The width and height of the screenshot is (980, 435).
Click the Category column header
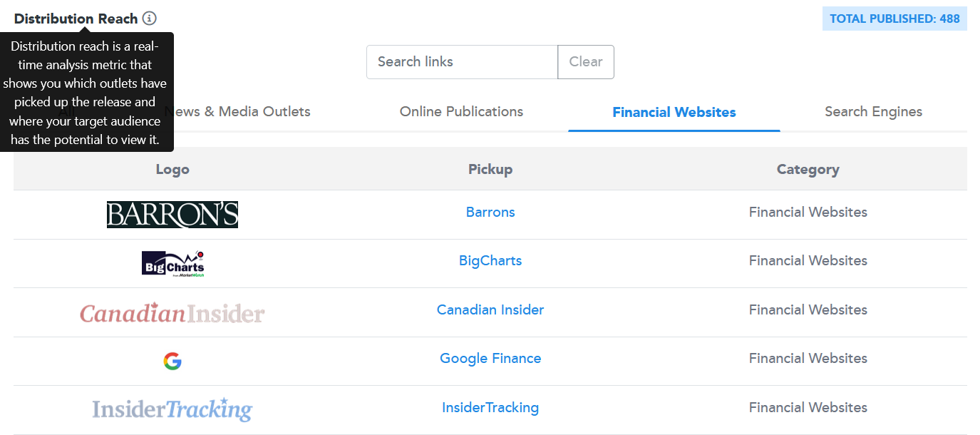pos(808,170)
